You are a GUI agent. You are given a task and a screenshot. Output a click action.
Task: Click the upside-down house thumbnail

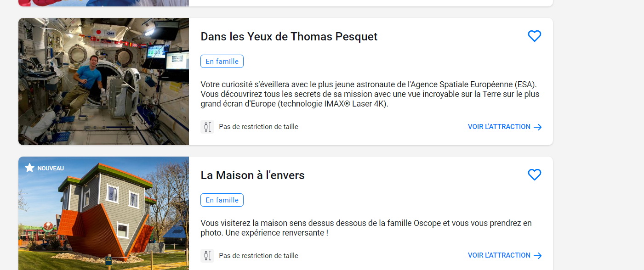(x=103, y=213)
